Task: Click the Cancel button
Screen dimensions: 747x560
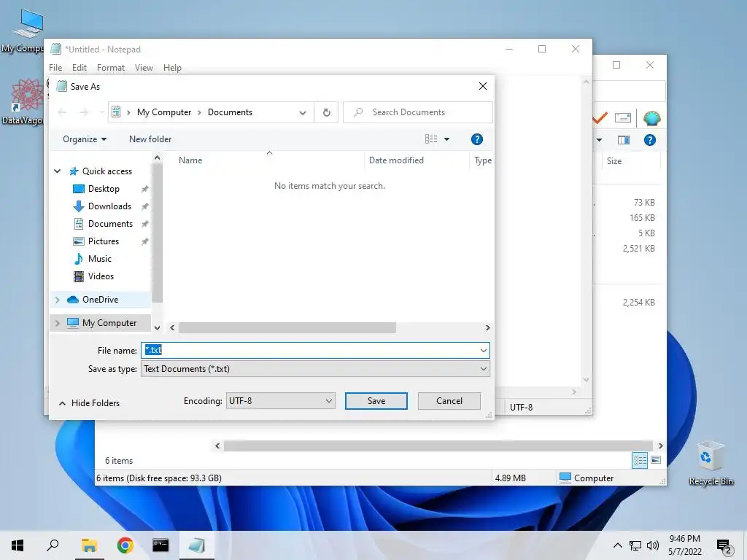Action: (x=449, y=401)
